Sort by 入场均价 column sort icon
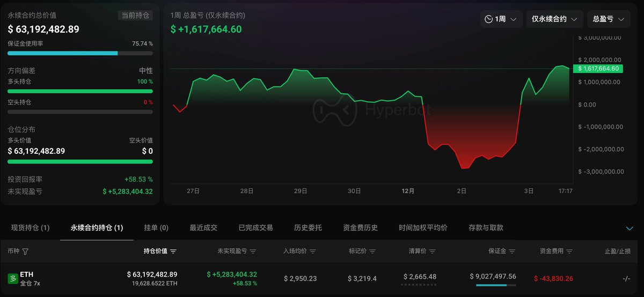 [313, 251]
